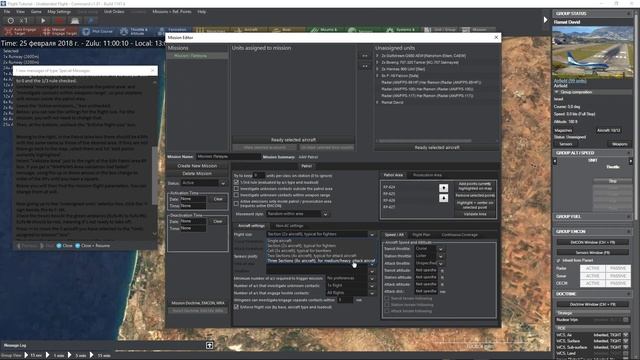Click Validate area button
This screenshot has width=640, height=360.
(475, 214)
